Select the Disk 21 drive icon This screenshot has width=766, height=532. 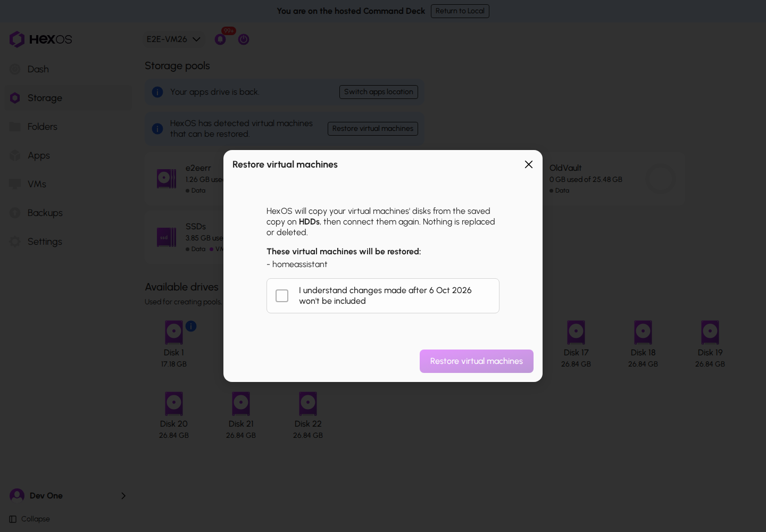pos(241,404)
